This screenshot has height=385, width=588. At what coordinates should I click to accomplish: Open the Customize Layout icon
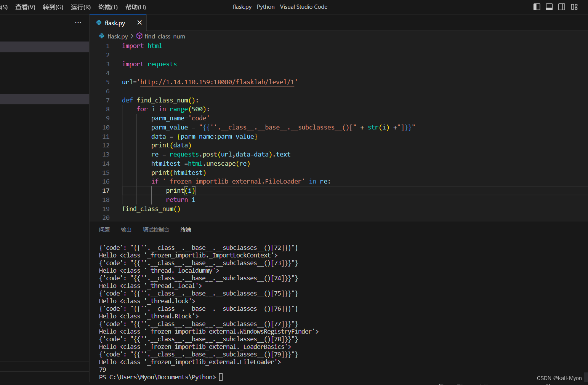point(574,7)
